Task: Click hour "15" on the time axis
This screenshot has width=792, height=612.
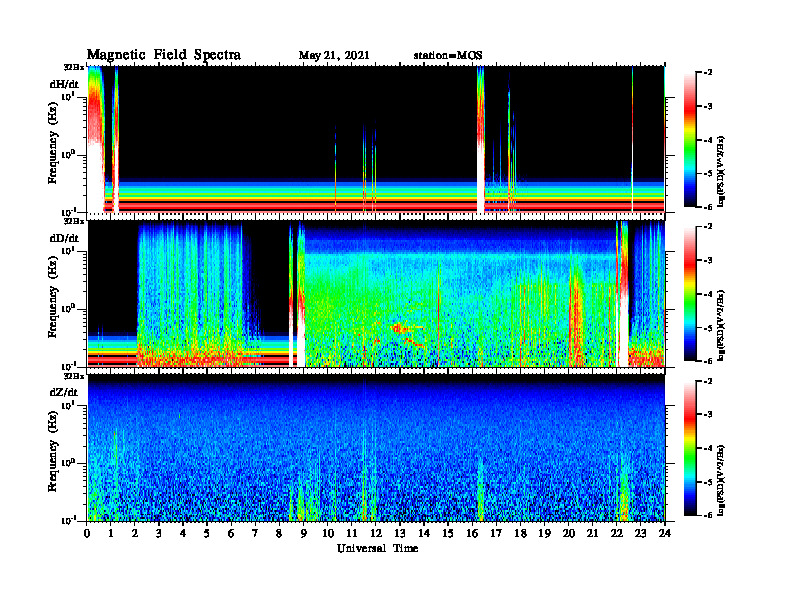Action: pyautogui.click(x=448, y=534)
